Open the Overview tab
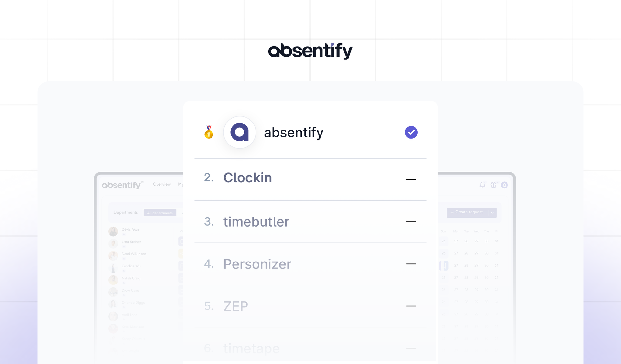 pyautogui.click(x=162, y=184)
